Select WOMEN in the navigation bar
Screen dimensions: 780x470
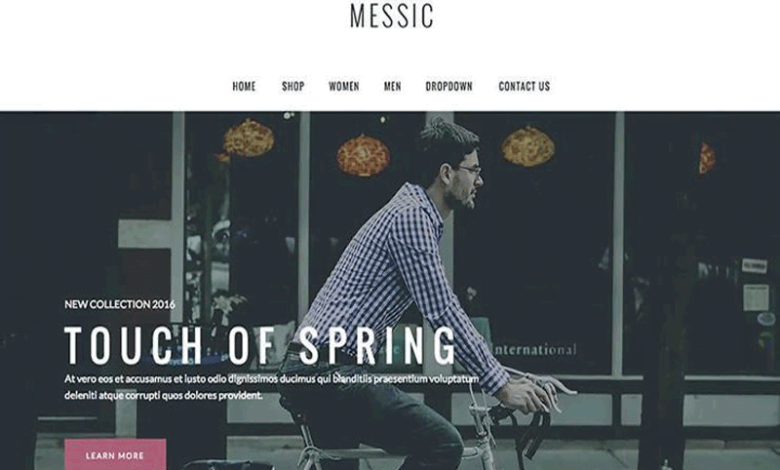[x=344, y=87]
